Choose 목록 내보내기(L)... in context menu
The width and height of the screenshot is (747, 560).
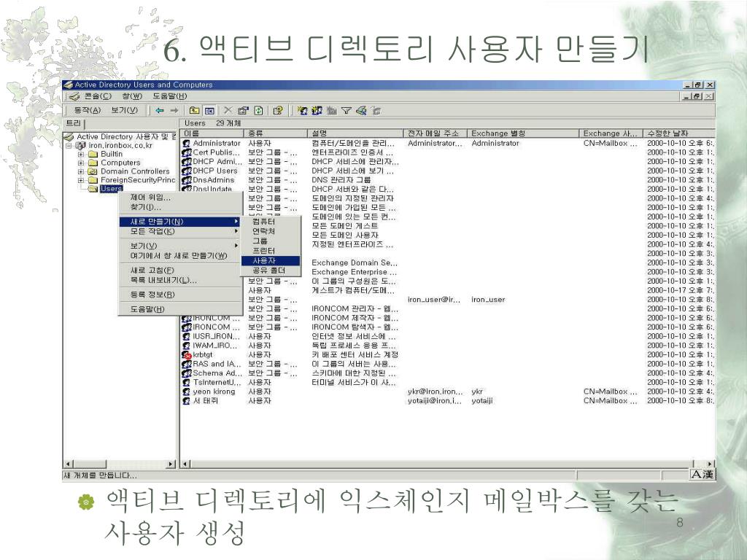click(x=180, y=280)
